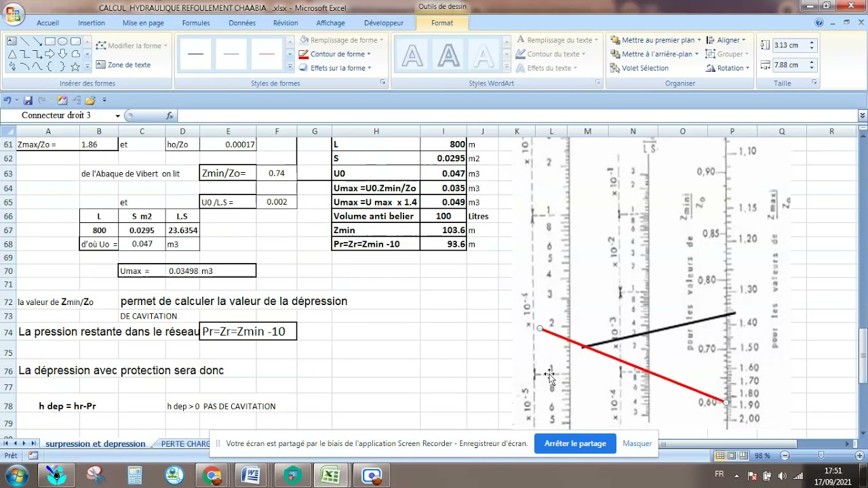Expand the shapes gallery more button

tap(87, 66)
